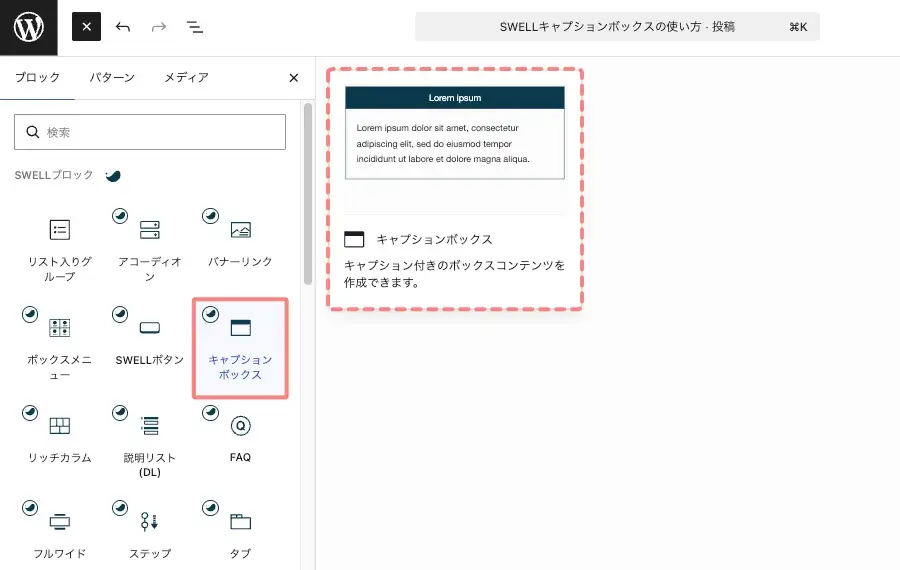Insert the バナーリンク block

[x=240, y=249]
